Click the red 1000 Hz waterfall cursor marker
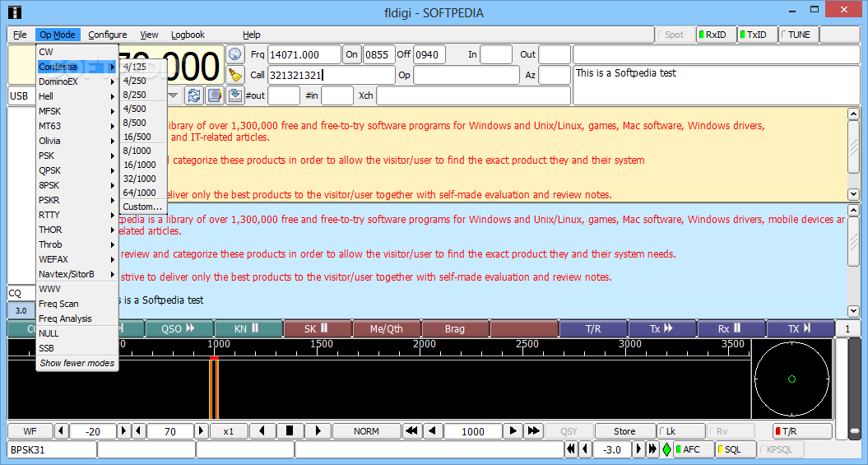Image resolution: width=868 pixels, height=465 pixels. click(214, 359)
